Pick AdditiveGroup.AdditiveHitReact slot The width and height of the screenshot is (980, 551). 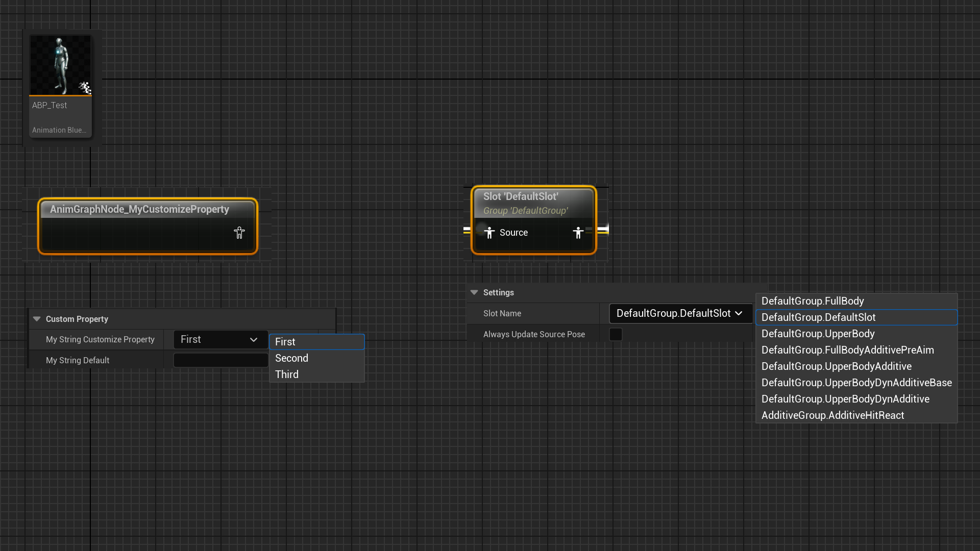(832, 415)
